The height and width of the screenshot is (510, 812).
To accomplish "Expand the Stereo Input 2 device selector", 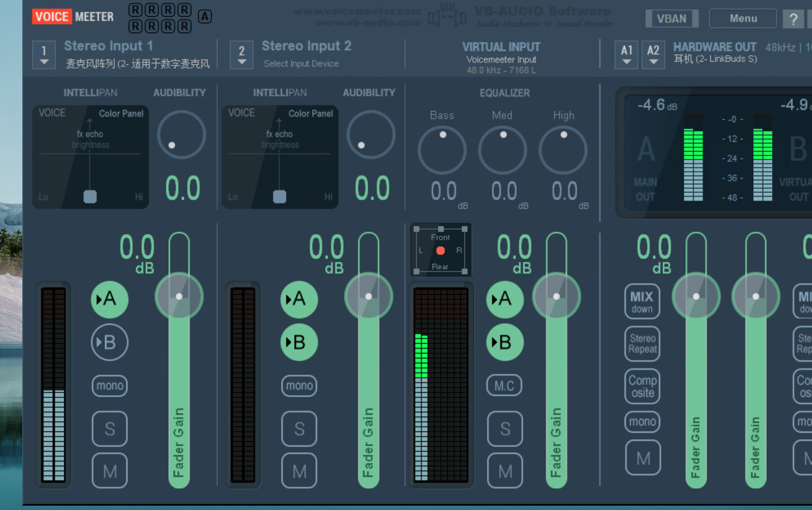I will (241, 55).
